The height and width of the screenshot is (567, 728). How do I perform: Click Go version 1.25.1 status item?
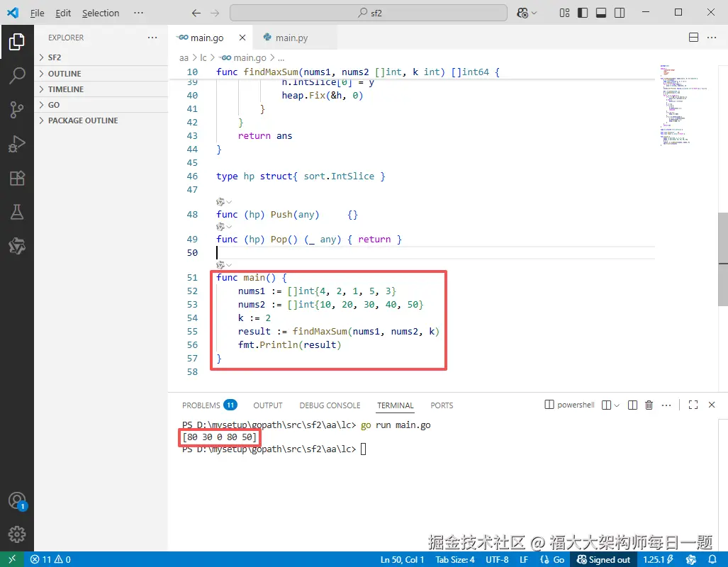click(x=659, y=560)
